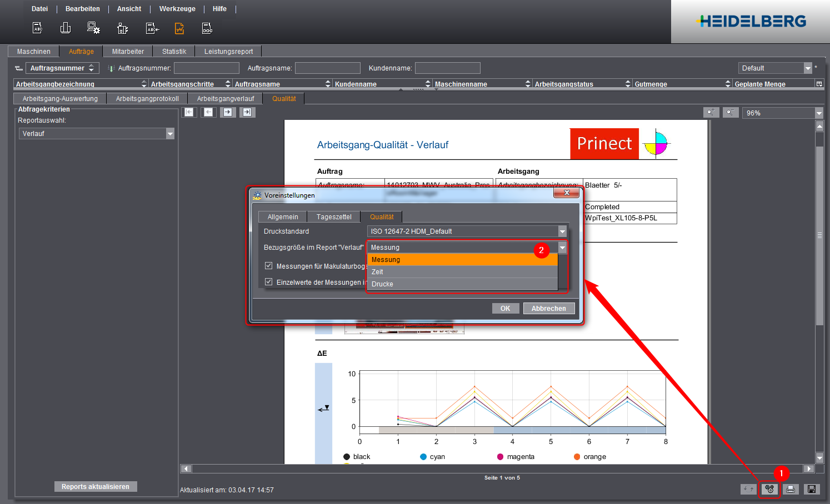Click the ABC document report toolbar icon
The image size is (830, 504).
tap(37, 28)
